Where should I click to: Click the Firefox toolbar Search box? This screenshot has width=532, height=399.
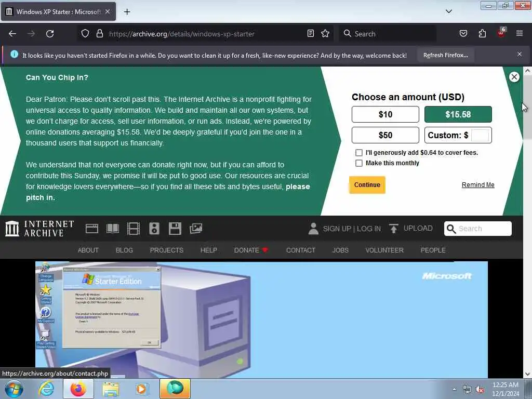click(x=388, y=34)
